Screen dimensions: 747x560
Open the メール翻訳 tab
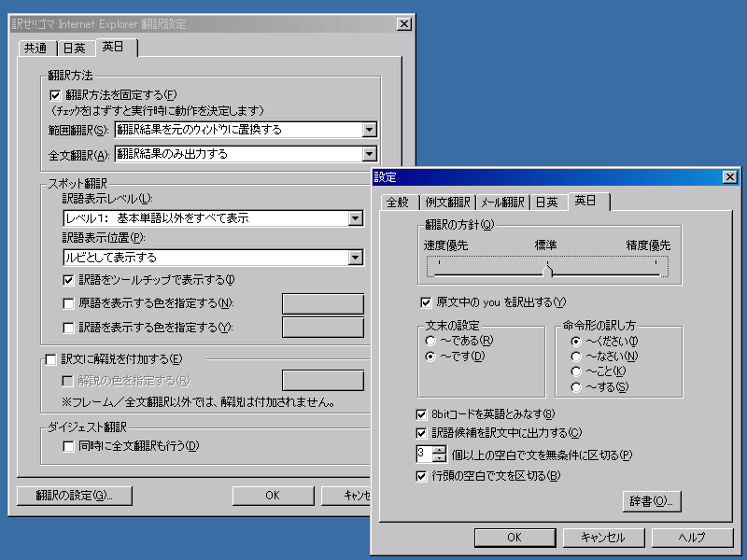502,203
